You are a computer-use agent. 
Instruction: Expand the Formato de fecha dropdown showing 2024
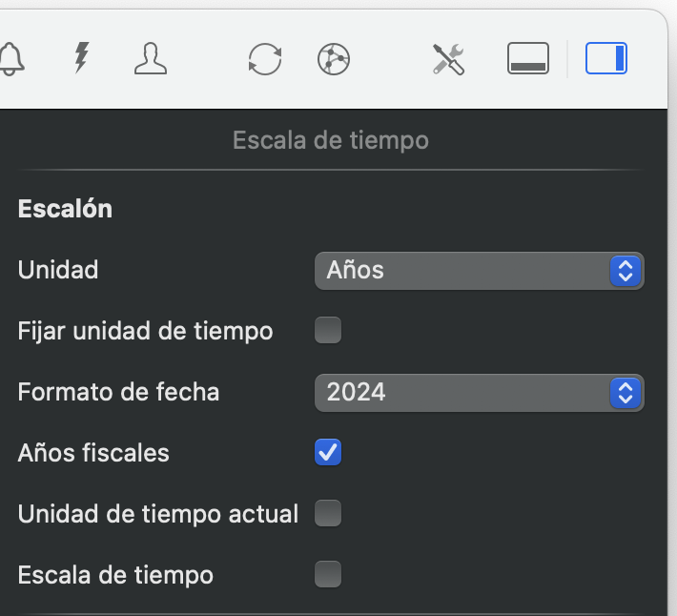coord(479,392)
